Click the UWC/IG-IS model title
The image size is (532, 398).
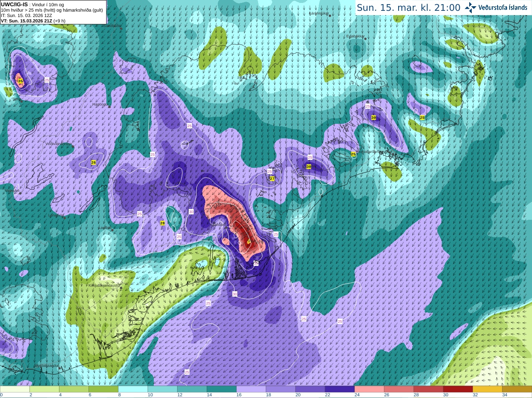pyautogui.click(x=14, y=4)
